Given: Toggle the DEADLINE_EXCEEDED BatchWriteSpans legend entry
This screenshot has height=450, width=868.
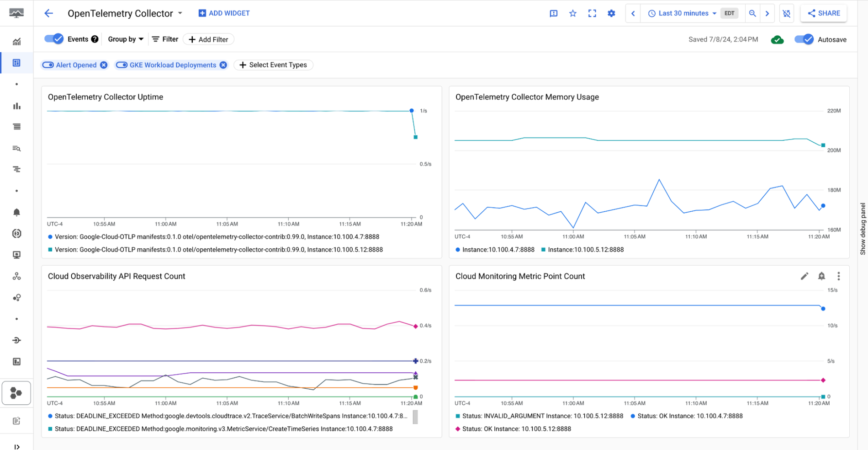Looking at the screenshot, I should [228, 416].
